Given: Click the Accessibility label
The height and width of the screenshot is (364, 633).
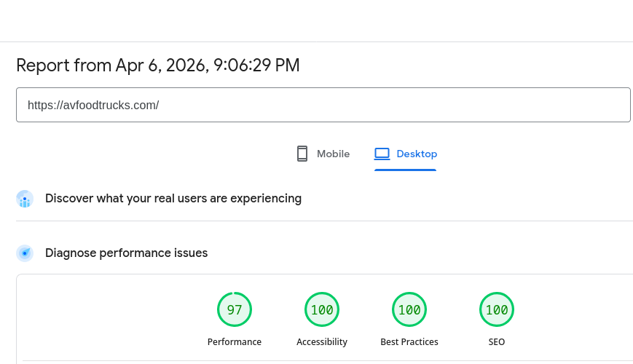Looking at the screenshot, I should tap(322, 342).
